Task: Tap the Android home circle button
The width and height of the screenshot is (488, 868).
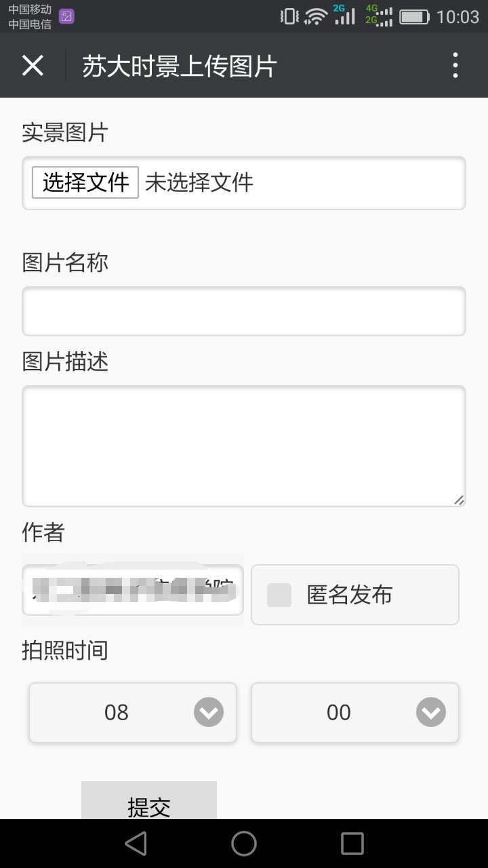Action: coord(244,844)
